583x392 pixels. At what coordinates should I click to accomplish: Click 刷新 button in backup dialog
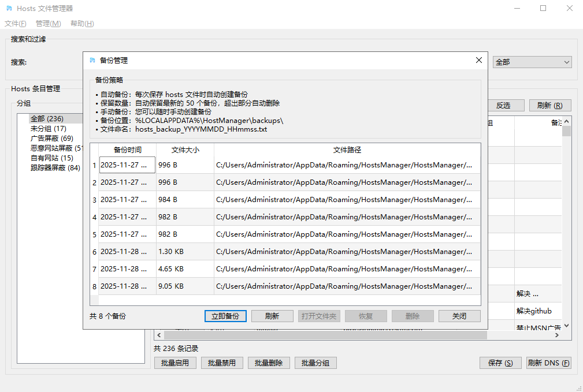[272, 316]
